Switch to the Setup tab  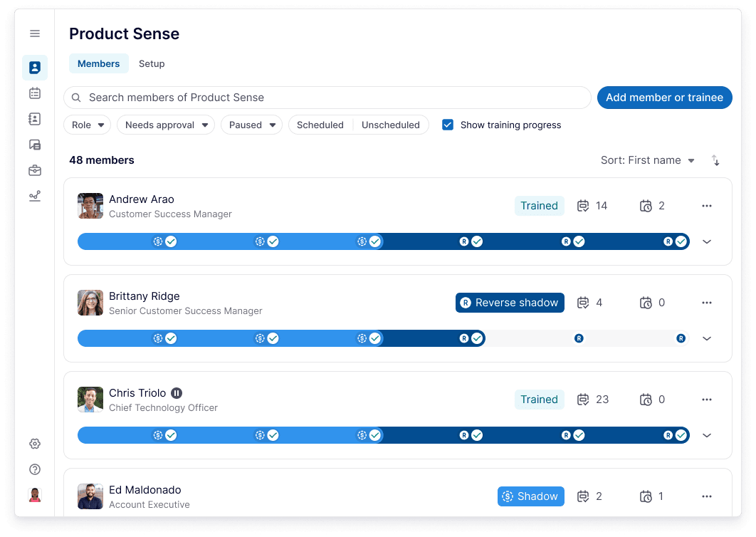152,63
